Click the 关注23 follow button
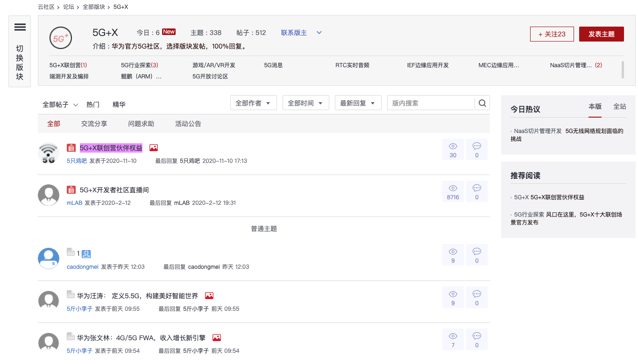This screenshot has width=638, height=364. point(552,34)
